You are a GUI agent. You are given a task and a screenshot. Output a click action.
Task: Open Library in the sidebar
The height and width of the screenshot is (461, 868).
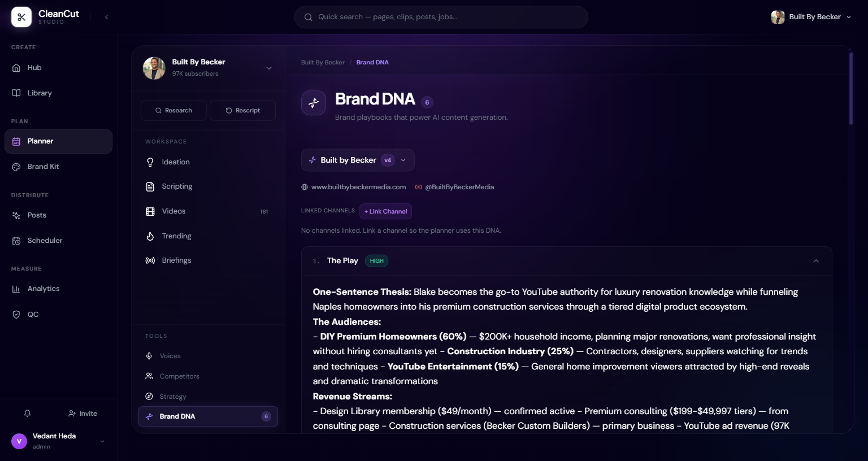[x=58, y=93]
